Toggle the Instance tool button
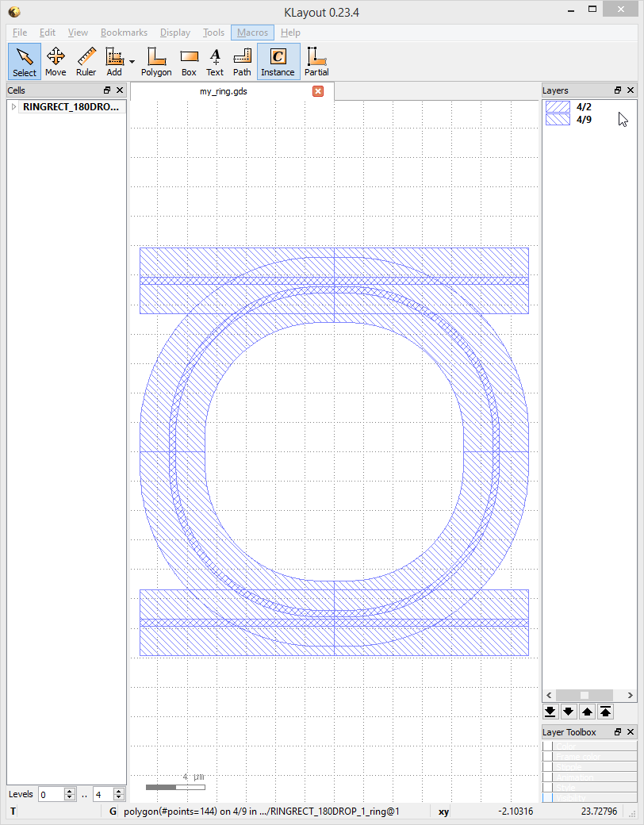The height and width of the screenshot is (825, 644). pos(278,62)
